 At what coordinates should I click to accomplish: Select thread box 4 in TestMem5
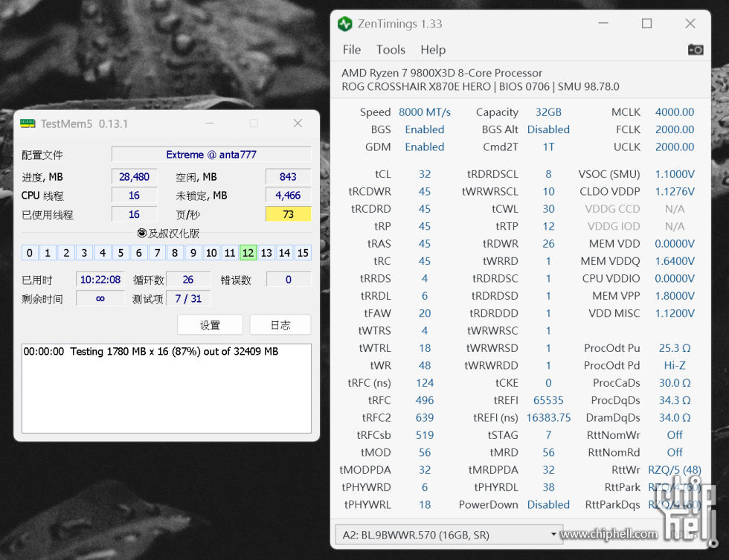pyautogui.click(x=103, y=253)
